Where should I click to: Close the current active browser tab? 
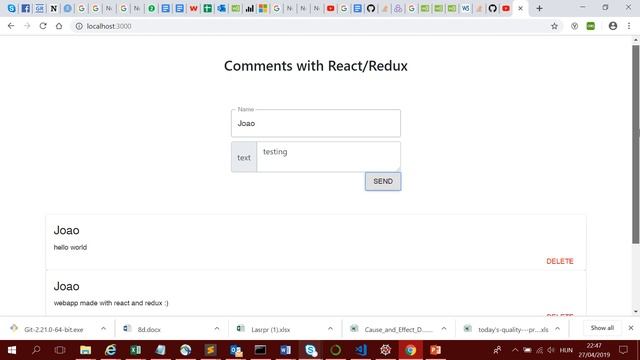(520, 8)
